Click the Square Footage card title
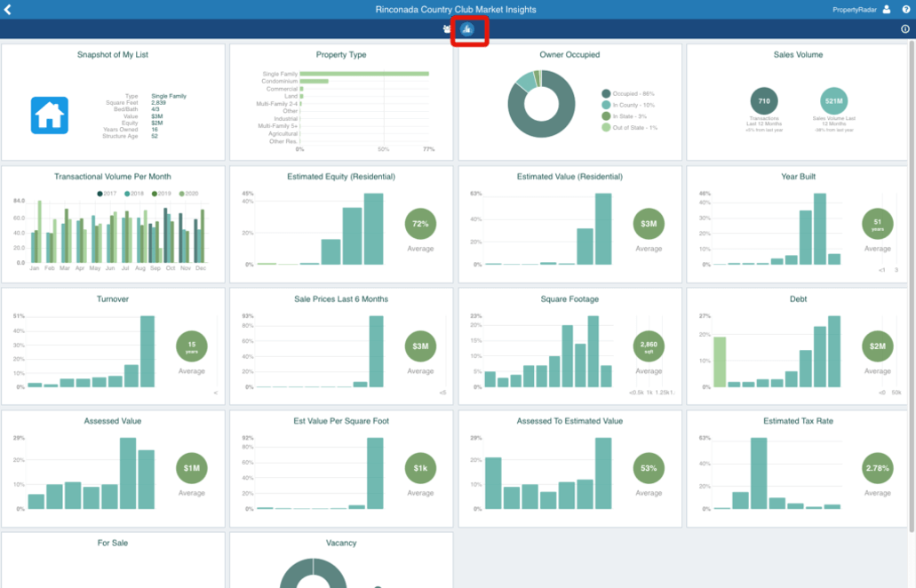 pyautogui.click(x=570, y=299)
